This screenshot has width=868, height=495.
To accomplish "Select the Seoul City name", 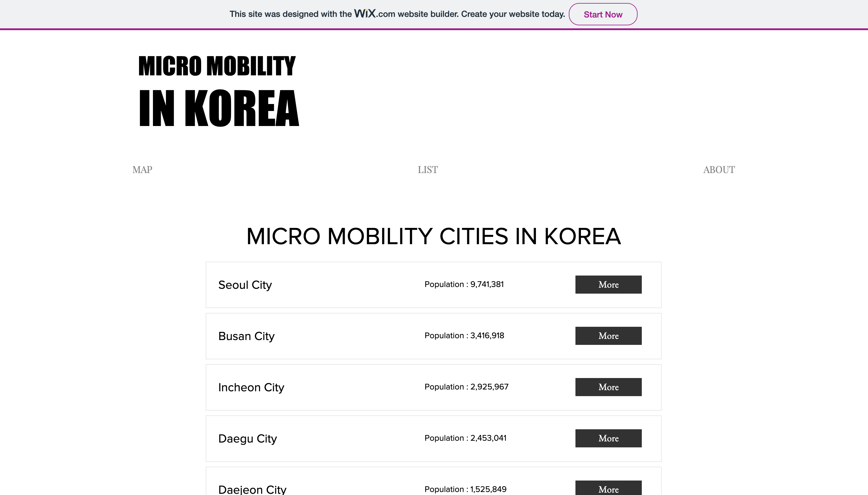I will click(x=245, y=285).
